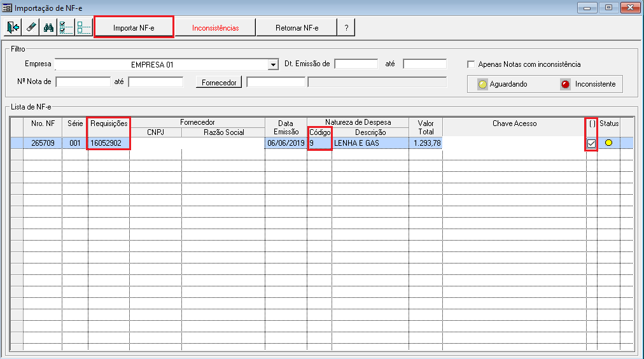Click the Série column header
Screen dimensions: 644x359
[74, 127]
